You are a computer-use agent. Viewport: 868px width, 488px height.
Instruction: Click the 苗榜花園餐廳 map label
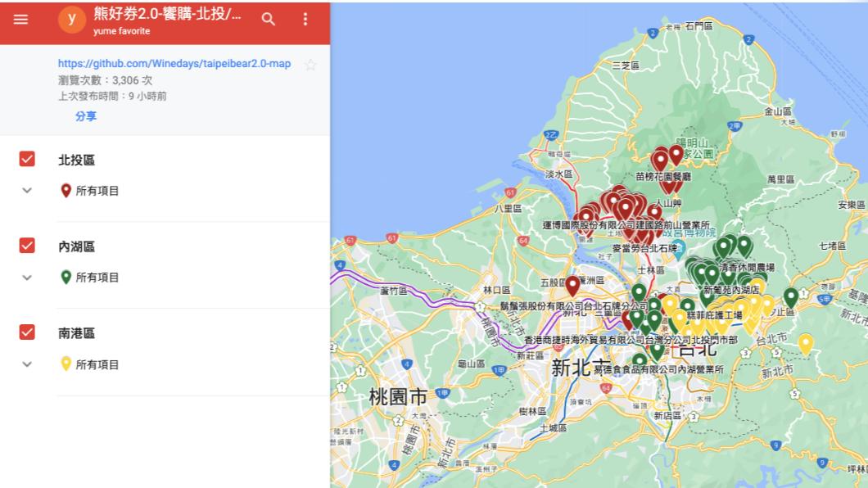(663, 177)
